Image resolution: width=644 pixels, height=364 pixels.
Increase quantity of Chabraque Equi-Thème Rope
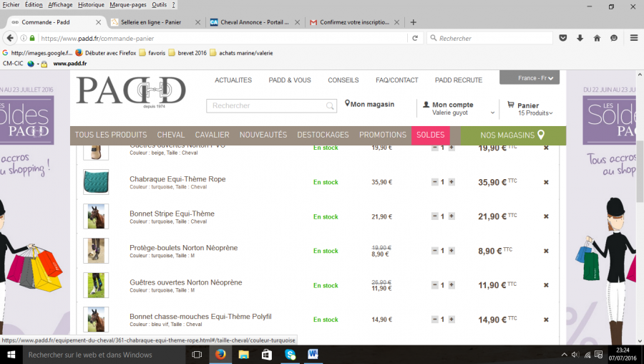[x=452, y=182]
